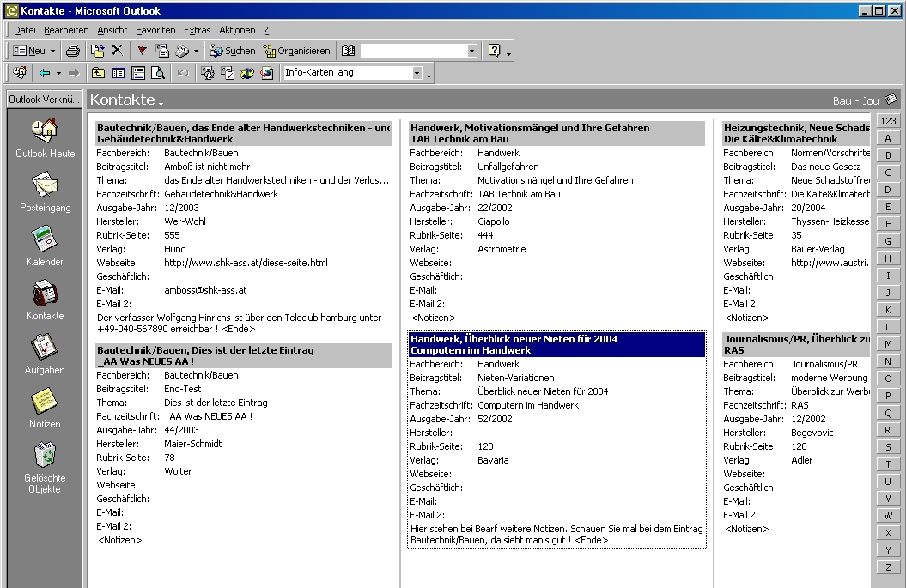Image resolution: width=906 pixels, height=588 pixels.
Task: Open the Neu button dropdown arrow
Action: (52, 50)
